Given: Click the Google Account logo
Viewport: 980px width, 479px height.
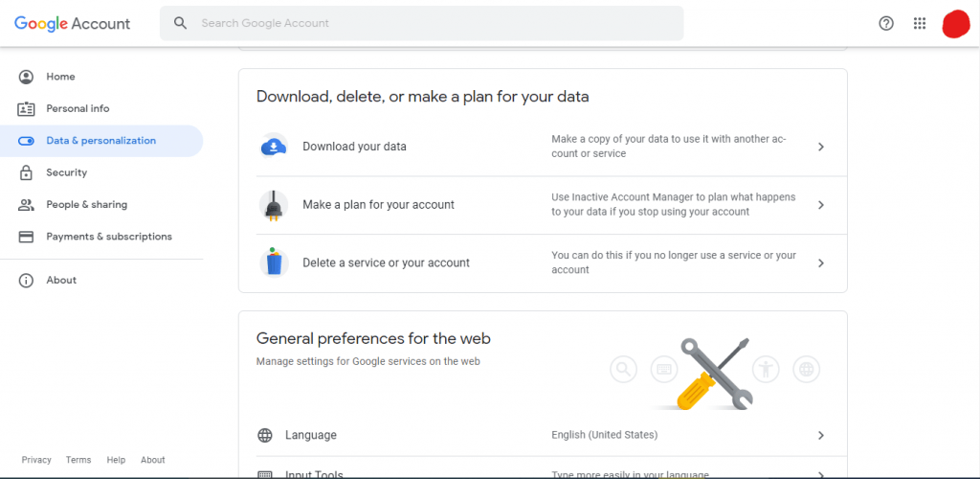Looking at the screenshot, I should (x=73, y=24).
